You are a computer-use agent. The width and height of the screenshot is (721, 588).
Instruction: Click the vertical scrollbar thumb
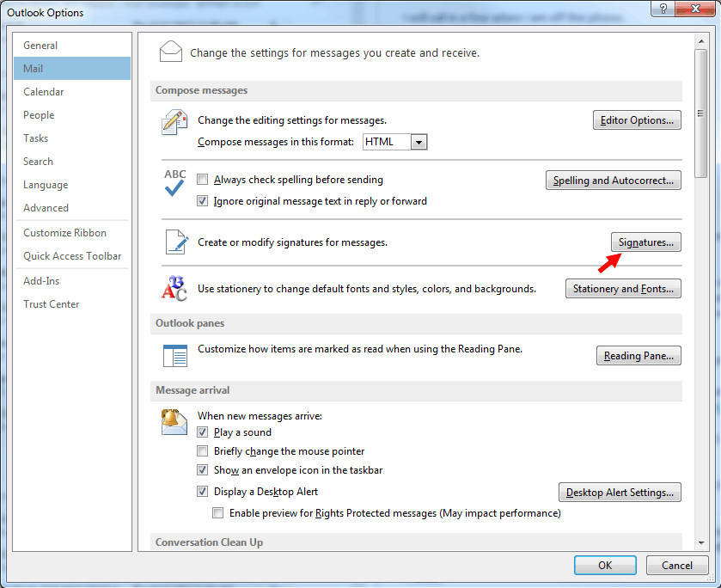coord(701,113)
